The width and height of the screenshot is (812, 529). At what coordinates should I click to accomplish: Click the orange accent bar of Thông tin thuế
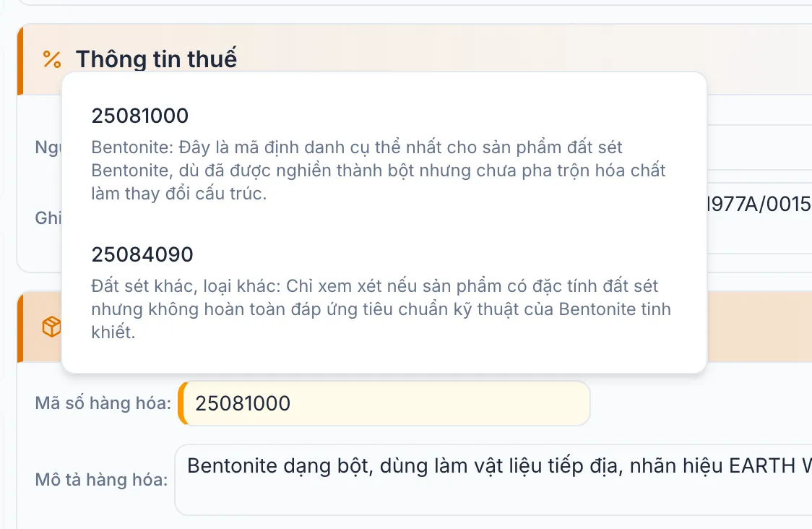click(20, 59)
